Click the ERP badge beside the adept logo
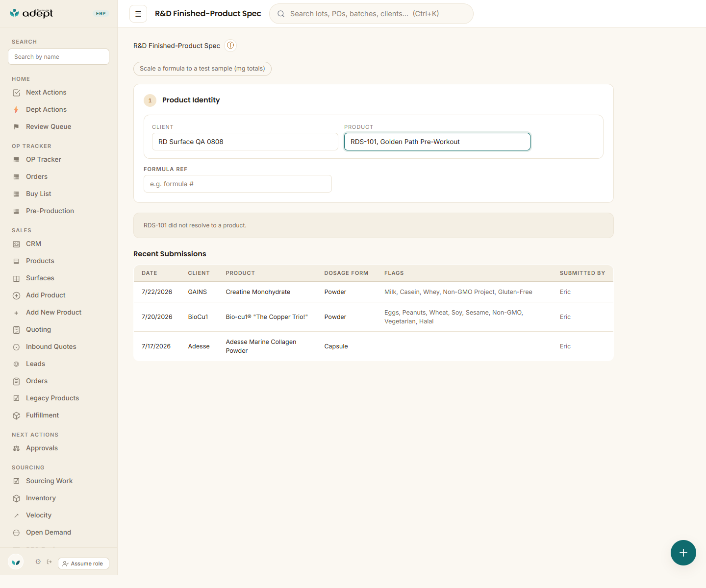706x588 pixels. (101, 14)
